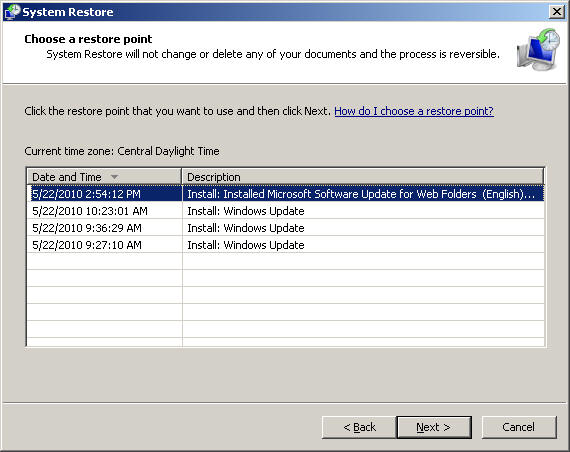Click the Description column header
This screenshot has height=452, width=570.
tap(362, 177)
